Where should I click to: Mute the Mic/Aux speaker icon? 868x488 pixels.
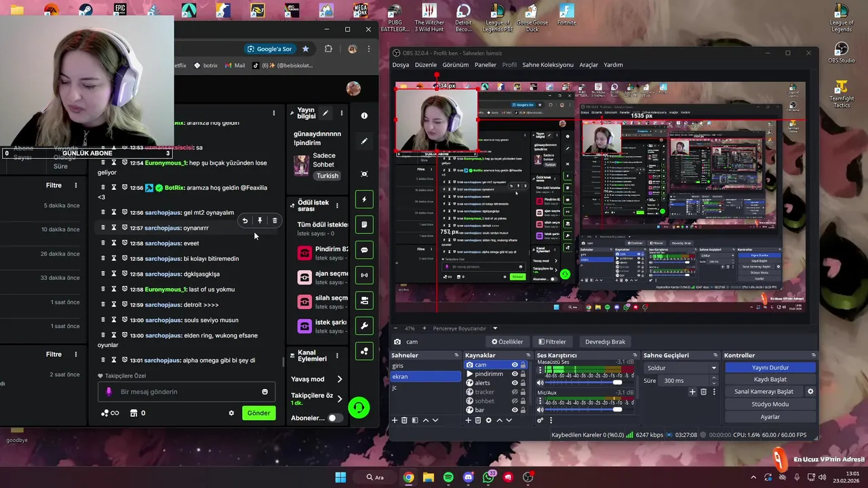[x=540, y=409]
